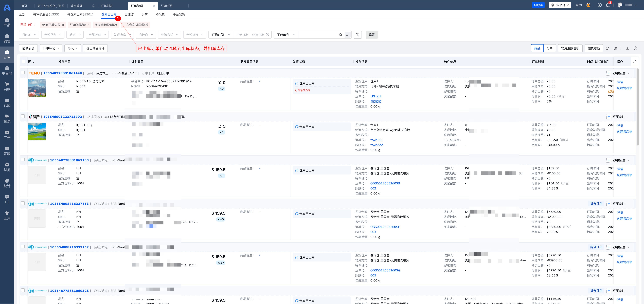Screen dimensions: 644x304
Task: Switch to 待仓库出库 tab
Action: point(80,14)
